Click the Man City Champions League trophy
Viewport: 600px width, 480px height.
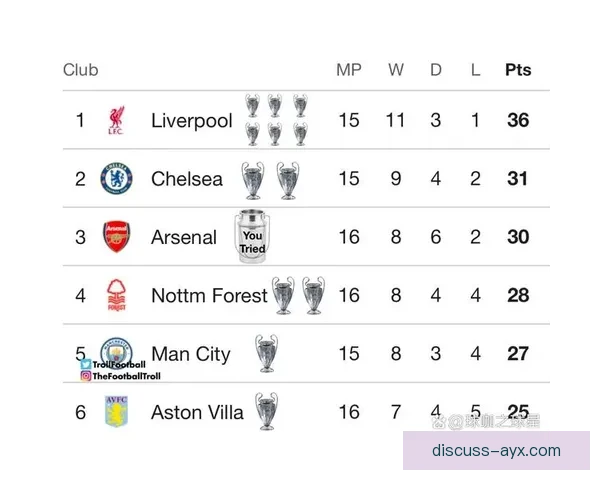[x=265, y=353]
